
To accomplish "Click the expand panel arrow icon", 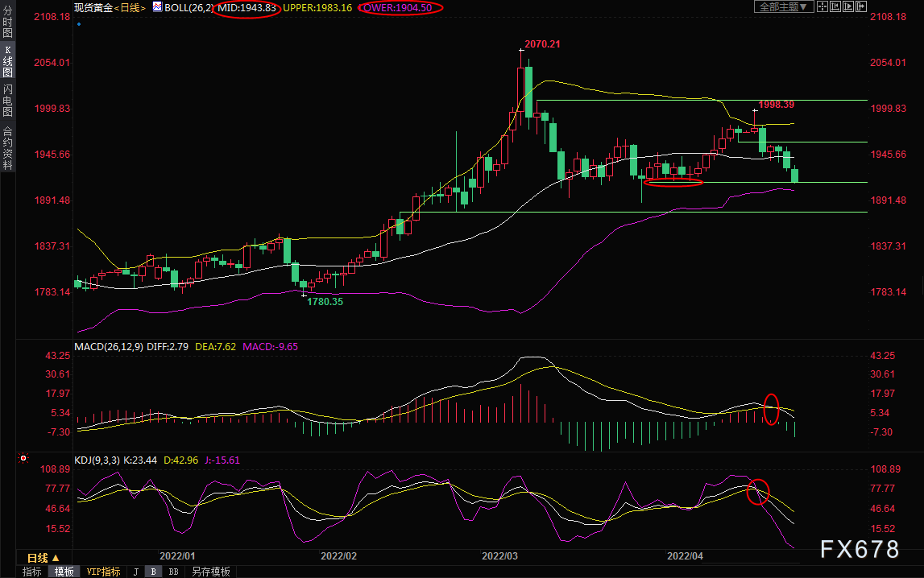I will (861, 6).
